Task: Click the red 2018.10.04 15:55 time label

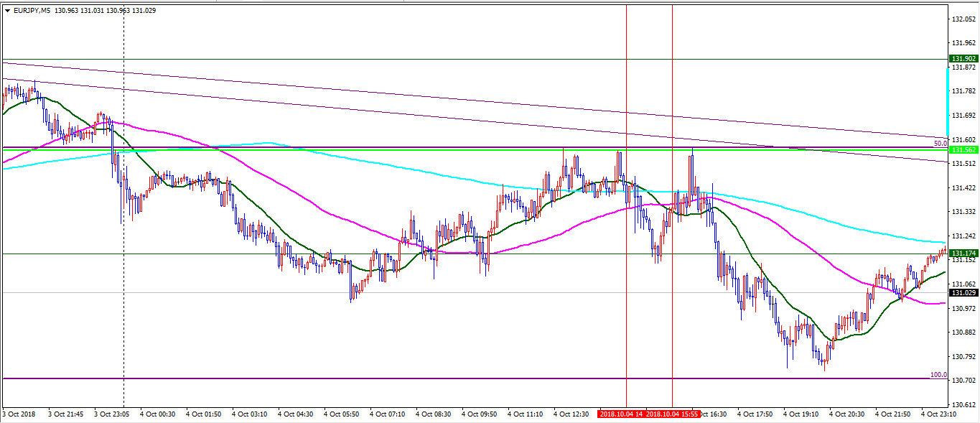Action: click(x=671, y=414)
